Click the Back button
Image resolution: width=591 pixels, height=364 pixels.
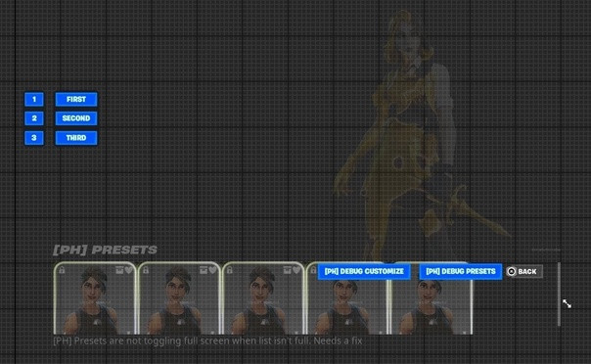pos(524,271)
